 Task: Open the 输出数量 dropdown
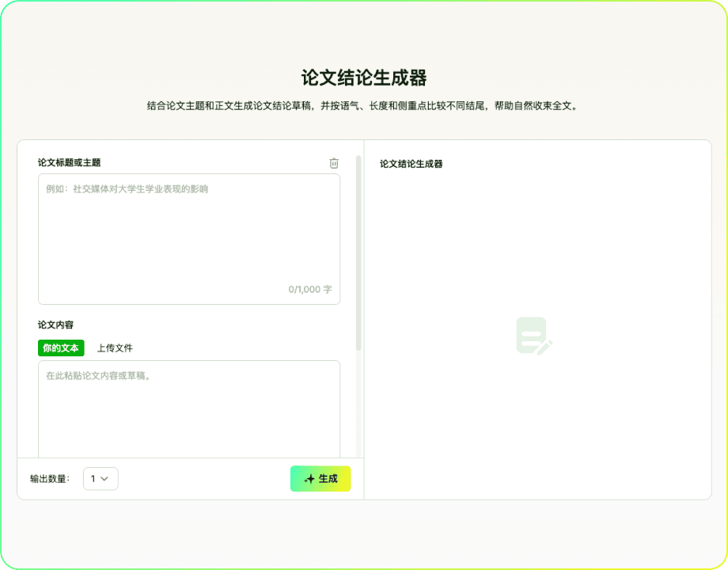point(100,478)
